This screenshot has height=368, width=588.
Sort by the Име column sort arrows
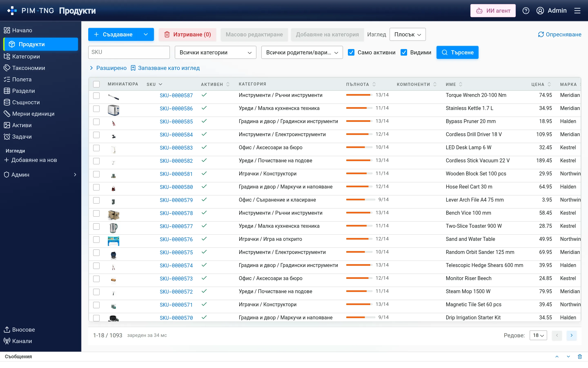pos(460,84)
